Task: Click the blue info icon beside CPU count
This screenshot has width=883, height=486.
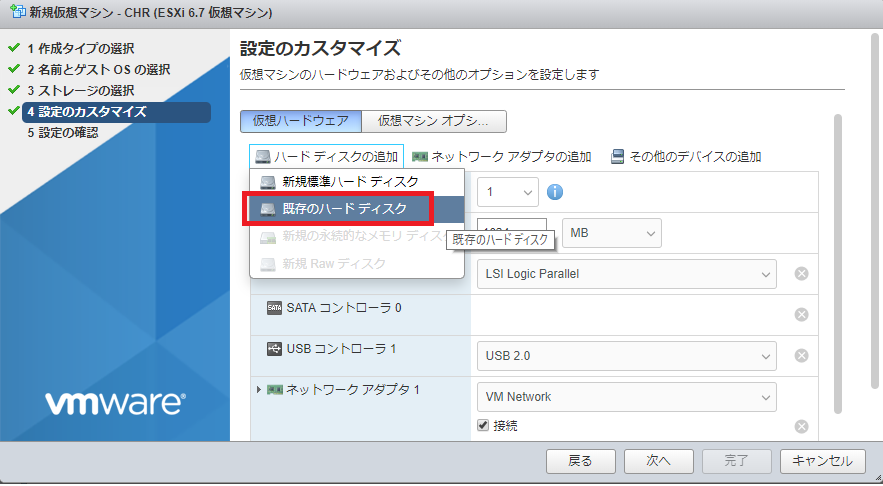Action: [555, 192]
